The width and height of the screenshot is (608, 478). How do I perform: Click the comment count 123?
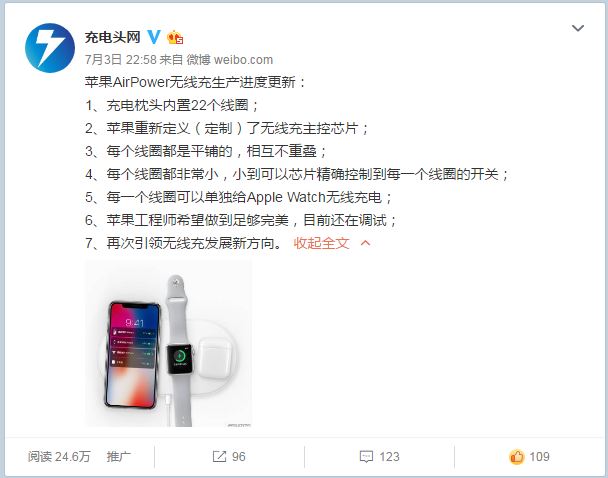(389, 457)
